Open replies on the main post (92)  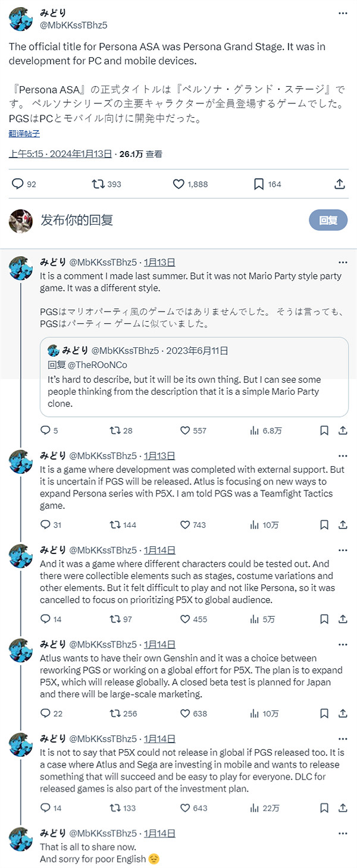click(x=18, y=184)
